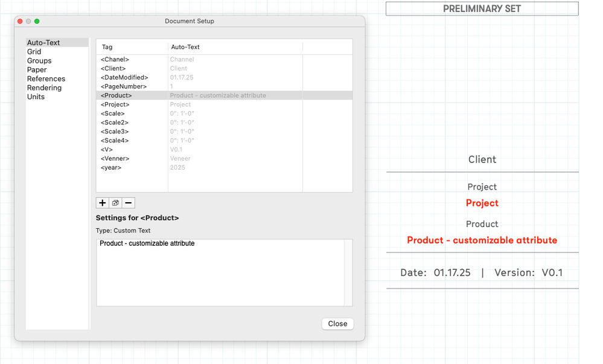Click the red Project text on drawing
This screenshot has height=364, width=603.
(482, 203)
